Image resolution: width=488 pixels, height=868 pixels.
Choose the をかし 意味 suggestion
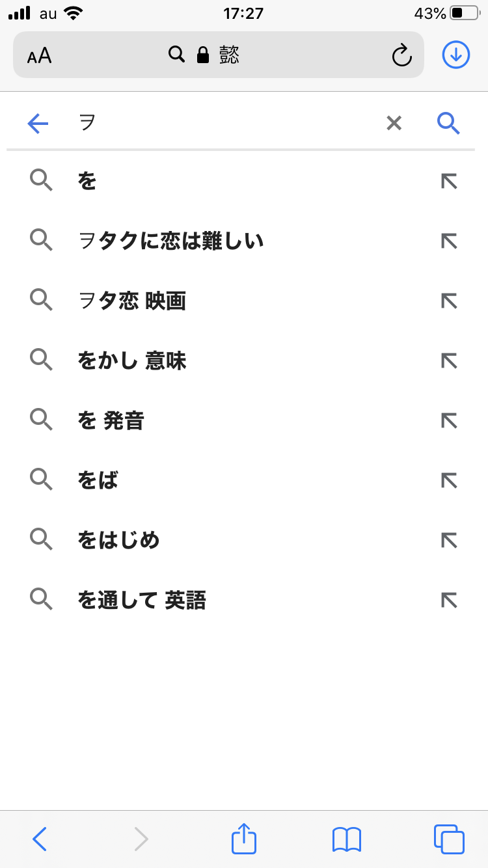[x=131, y=360]
